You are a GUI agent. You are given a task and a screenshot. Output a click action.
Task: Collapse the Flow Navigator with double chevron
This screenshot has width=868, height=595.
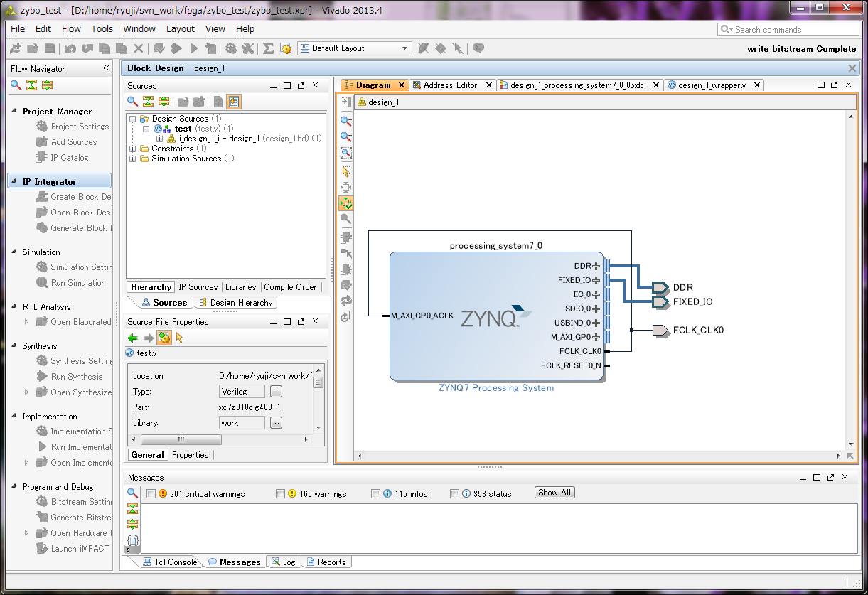click(x=106, y=68)
